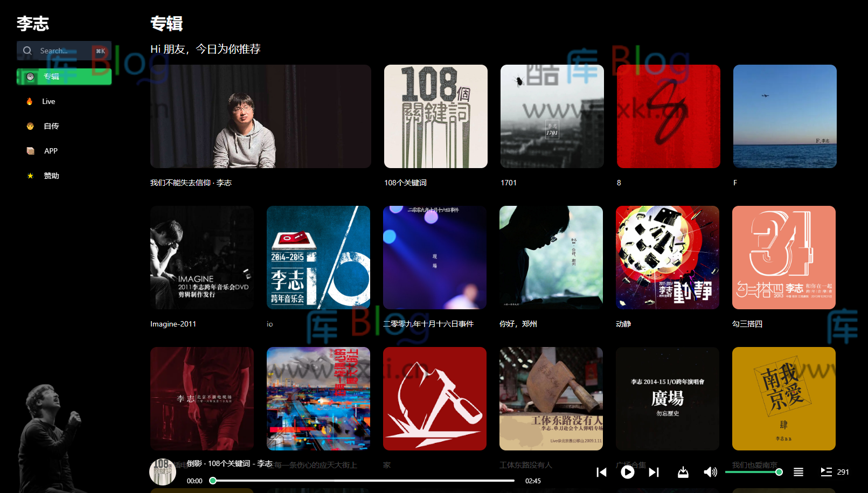This screenshot has height=493, width=868.
Task: Open the 108个关键词 album
Action: click(435, 116)
